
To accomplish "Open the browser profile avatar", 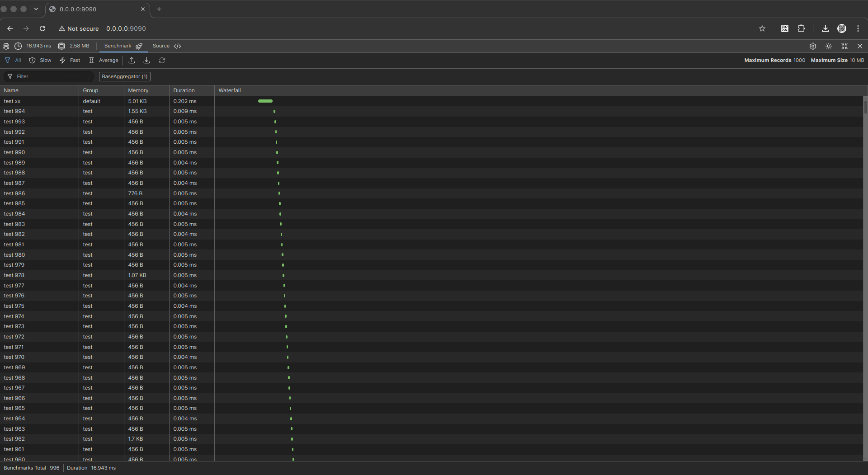I will tap(842, 28).
